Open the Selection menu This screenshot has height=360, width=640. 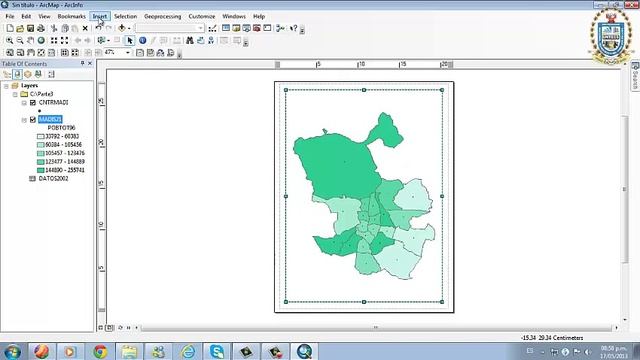tap(125, 16)
